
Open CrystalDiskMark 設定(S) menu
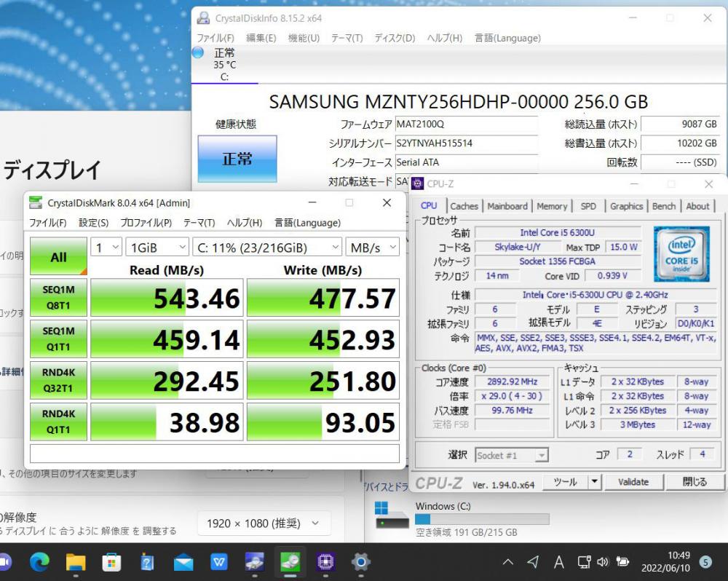pos(94,223)
